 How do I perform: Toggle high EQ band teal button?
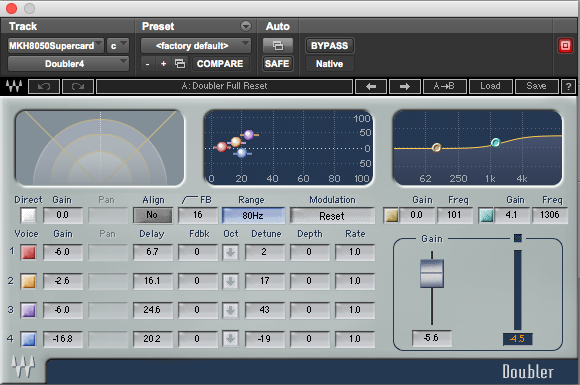click(486, 215)
